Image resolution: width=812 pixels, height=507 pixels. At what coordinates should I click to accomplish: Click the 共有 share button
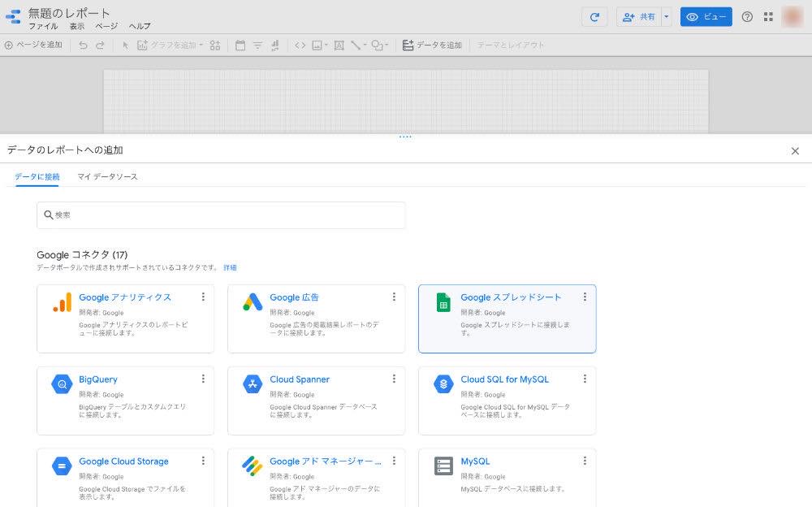[638, 17]
